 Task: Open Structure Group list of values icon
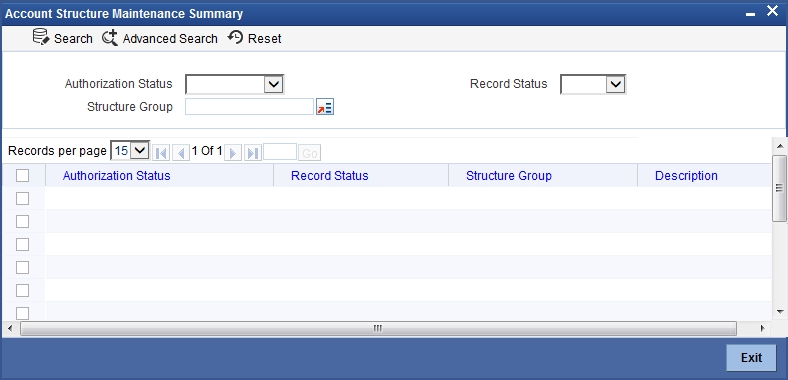(x=325, y=107)
